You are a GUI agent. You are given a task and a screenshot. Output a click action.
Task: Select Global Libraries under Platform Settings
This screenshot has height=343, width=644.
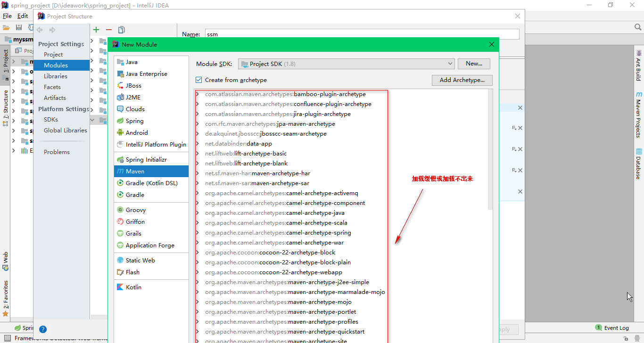click(x=66, y=131)
